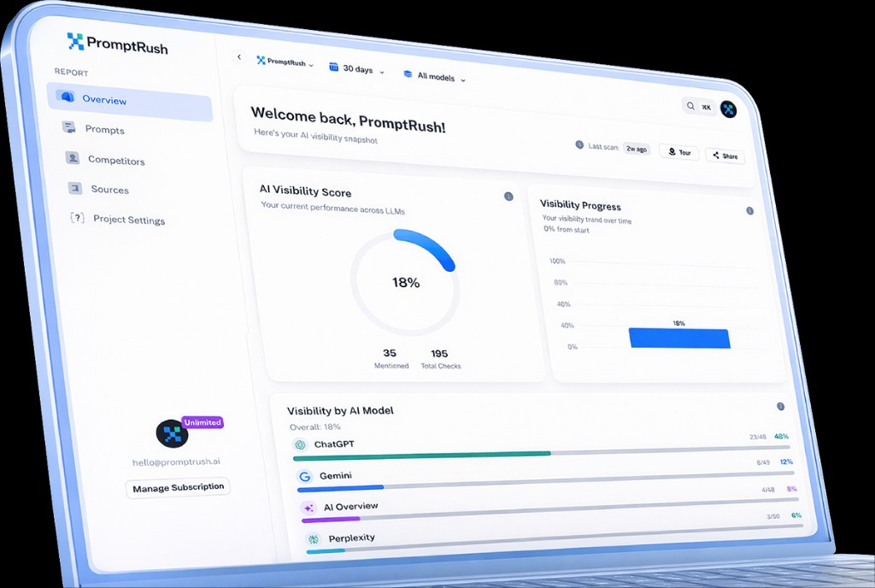Screen dimensions: 875x588
Task: Open the profile avatar in the top right
Action: coord(728,109)
